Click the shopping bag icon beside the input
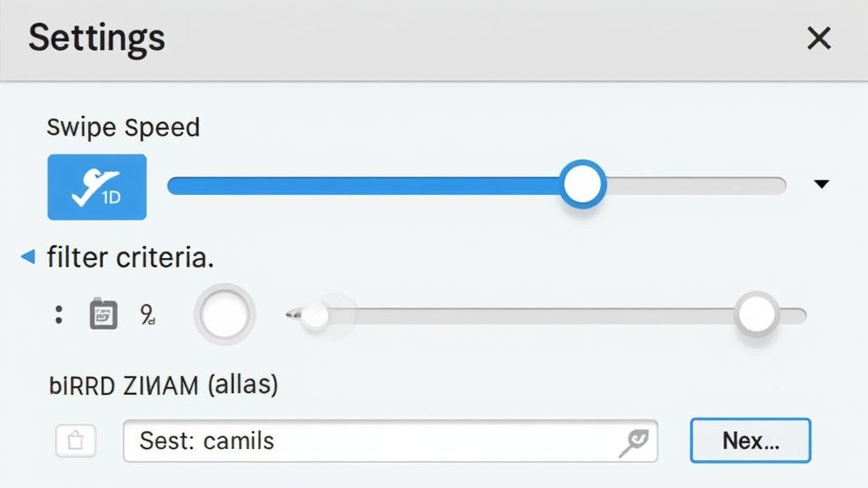Viewport: 868px width, 488px height. [75, 441]
